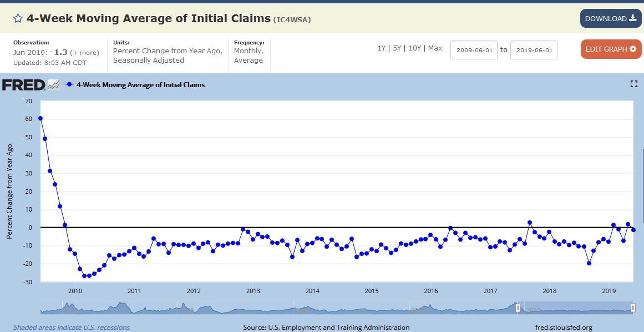The width and height of the screenshot is (644, 332).
Task: Open the fred.stlouisfed.org link
Action: click(x=563, y=328)
